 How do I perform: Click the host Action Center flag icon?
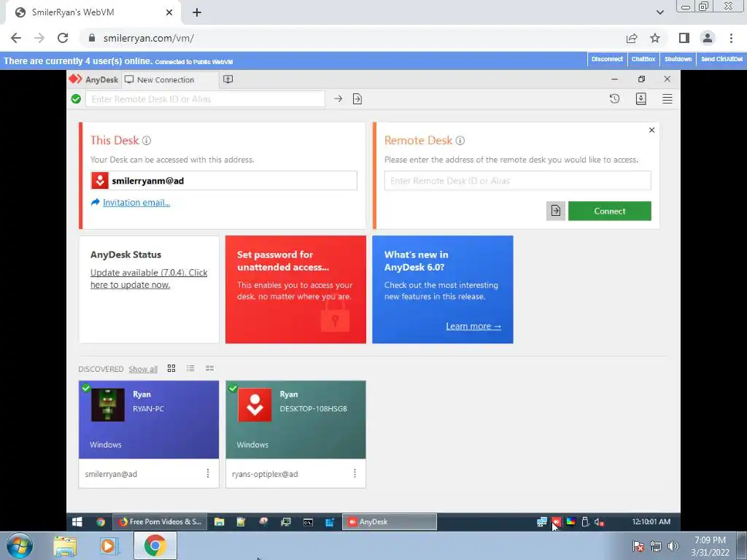638,546
